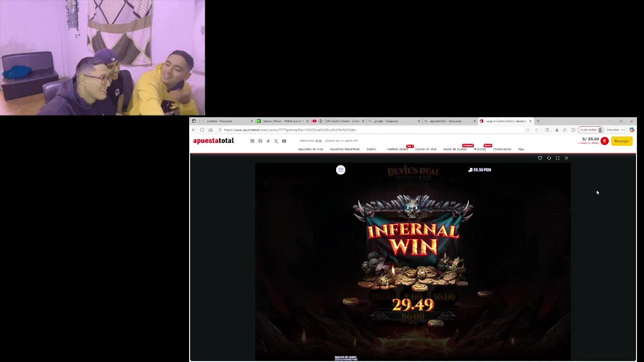Viewport: 644px width, 362px height.
Task: Open browser favorites list icon
Action: click(x=565, y=130)
